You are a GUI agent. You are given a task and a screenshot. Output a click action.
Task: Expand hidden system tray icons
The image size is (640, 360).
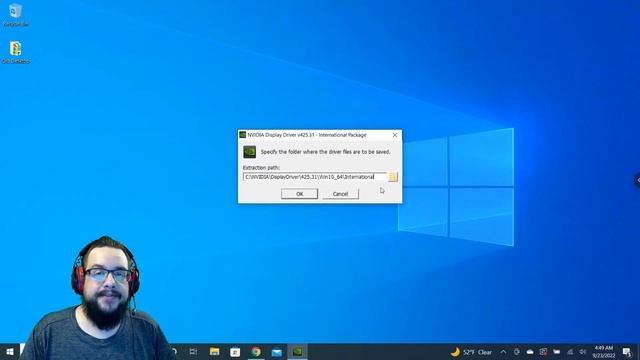point(503,352)
